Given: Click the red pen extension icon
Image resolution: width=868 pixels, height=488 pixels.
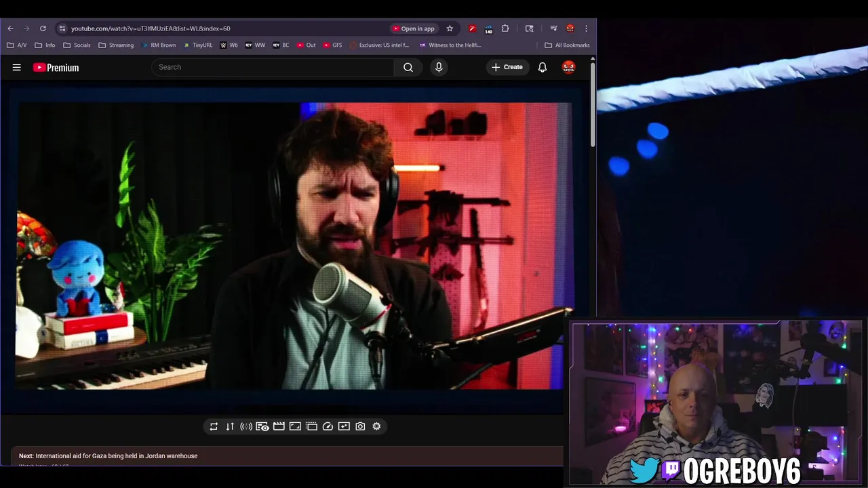Looking at the screenshot, I should [473, 28].
